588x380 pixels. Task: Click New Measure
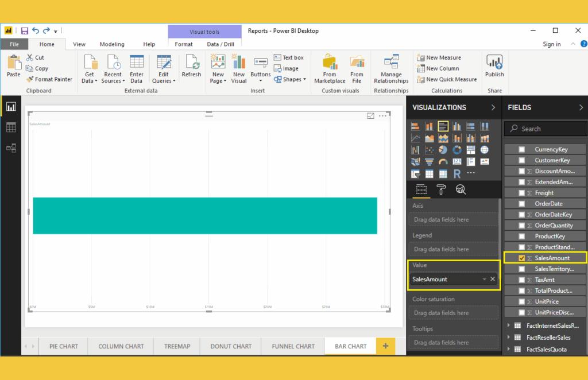point(439,57)
